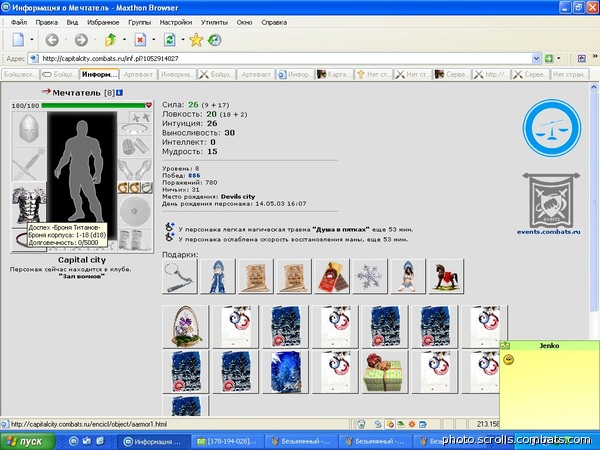
Task: Click the address bar URL field
Action: [x=285, y=59]
